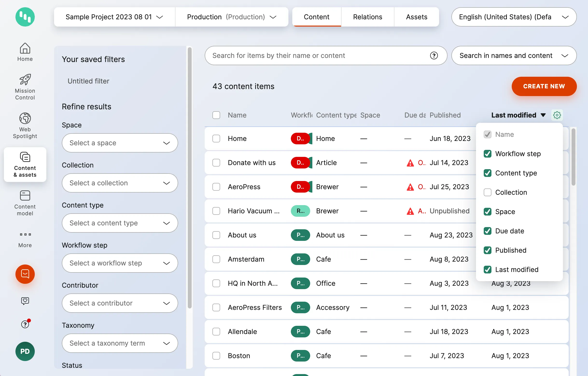Click the item search input field
The image size is (588, 376).
click(x=317, y=56)
